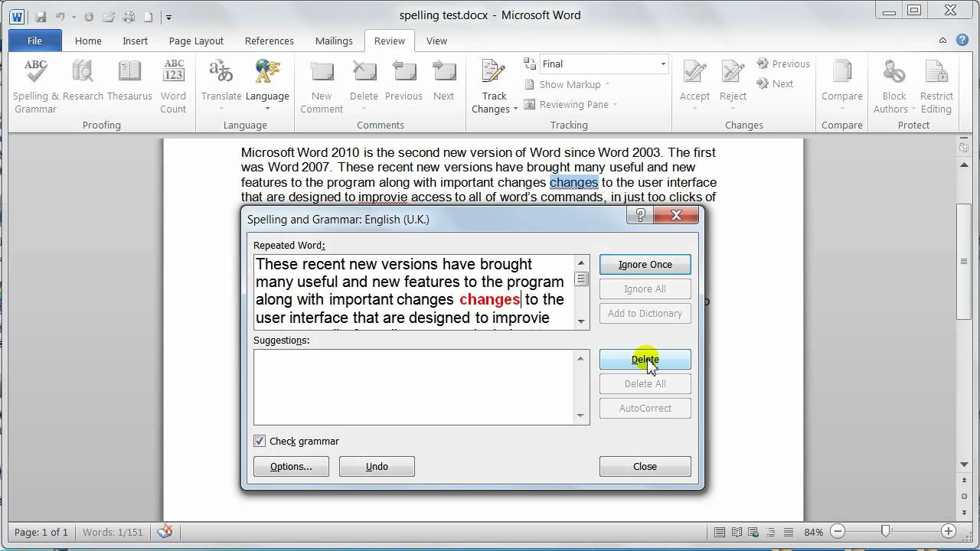Click the Words: 1/151 status indicator
Viewport: 980px width, 551px height.
113,532
